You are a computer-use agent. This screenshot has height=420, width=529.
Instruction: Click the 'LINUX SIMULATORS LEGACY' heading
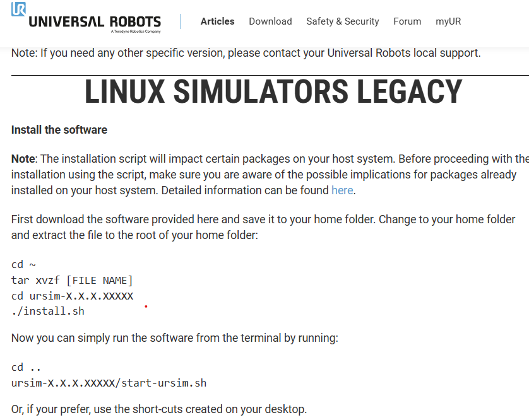(x=273, y=91)
